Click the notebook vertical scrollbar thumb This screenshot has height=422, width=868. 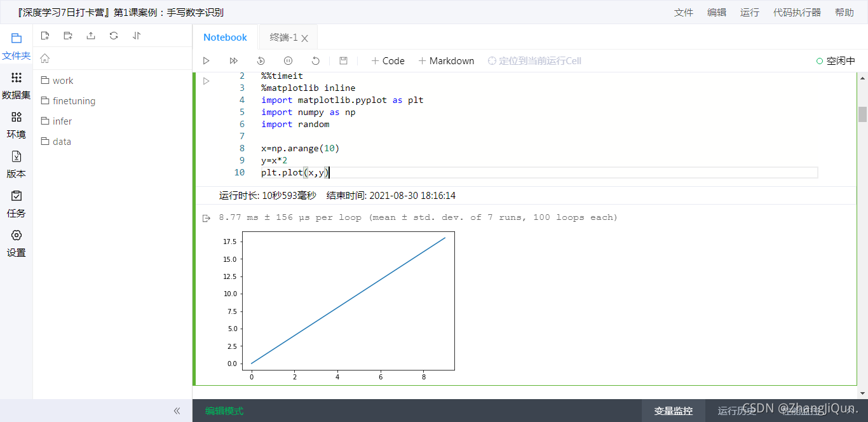862,114
